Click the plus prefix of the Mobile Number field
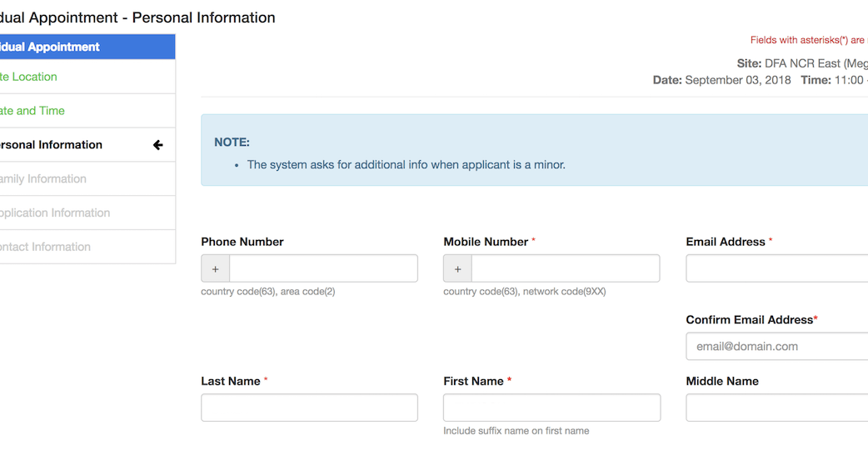868x451 pixels. [457, 269]
